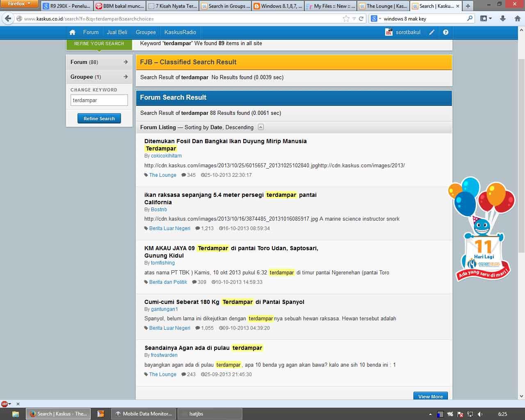Bookmark page with the star icon

346,18
